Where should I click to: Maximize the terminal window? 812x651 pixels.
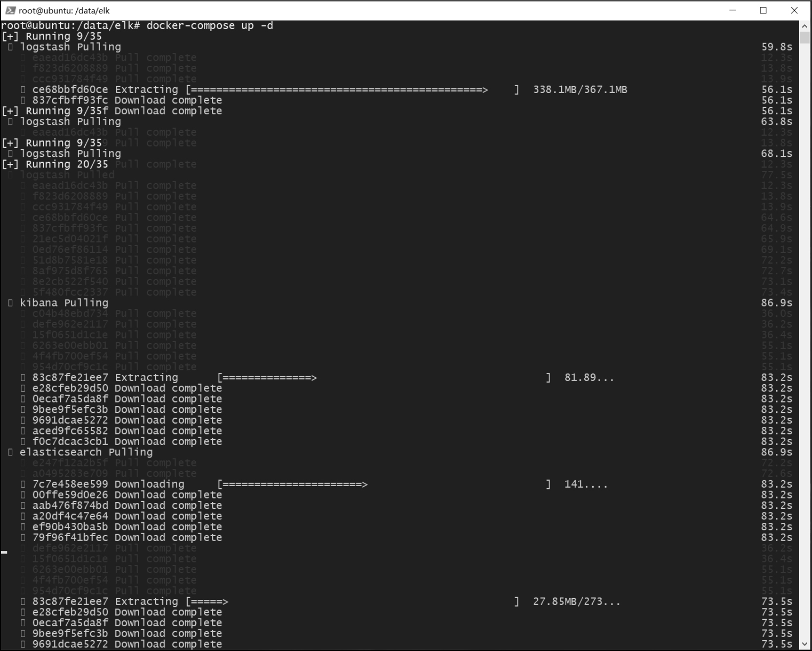[x=763, y=10]
